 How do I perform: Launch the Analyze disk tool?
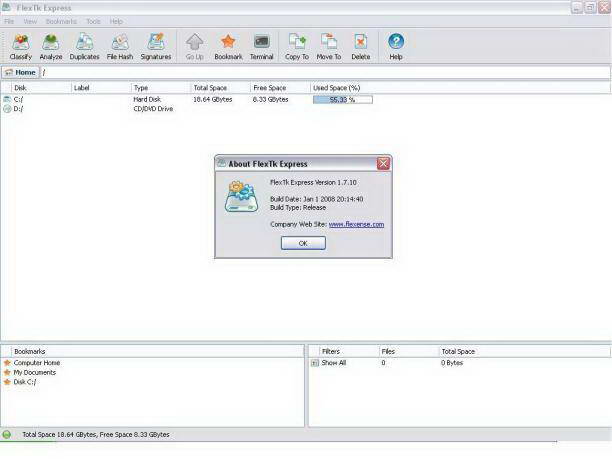[51, 47]
